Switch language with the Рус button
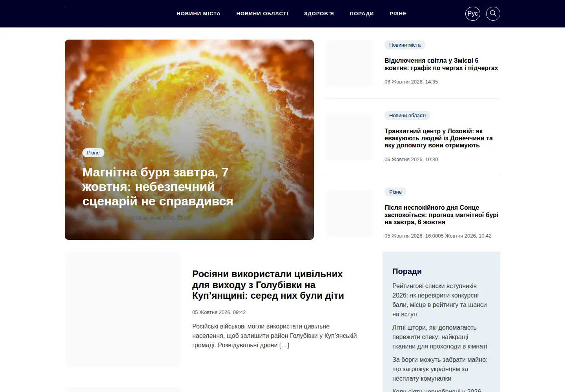Image resolution: width=565 pixels, height=392 pixels. (x=473, y=14)
